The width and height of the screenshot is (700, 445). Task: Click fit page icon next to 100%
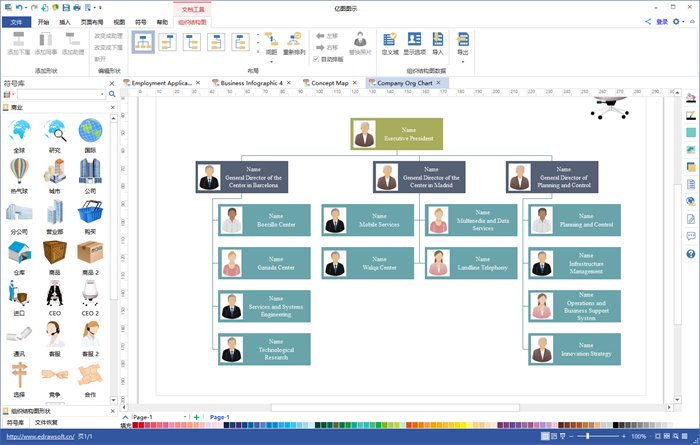658,436
